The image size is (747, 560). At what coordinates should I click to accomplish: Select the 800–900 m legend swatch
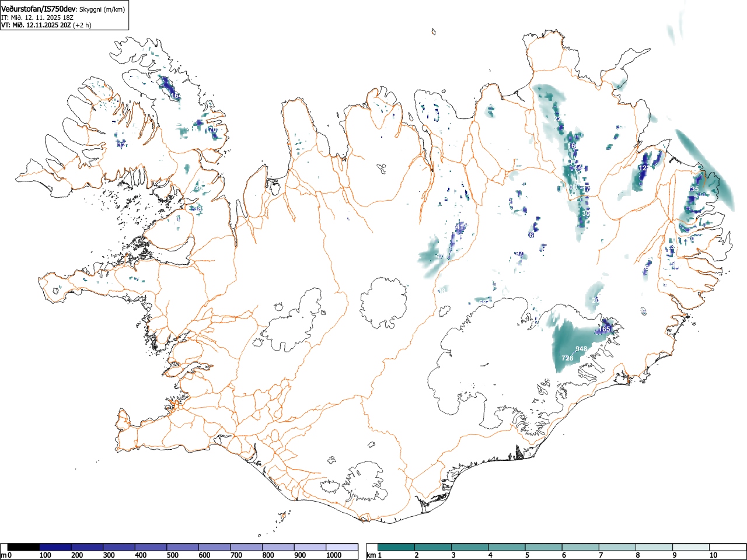[278, 547]
